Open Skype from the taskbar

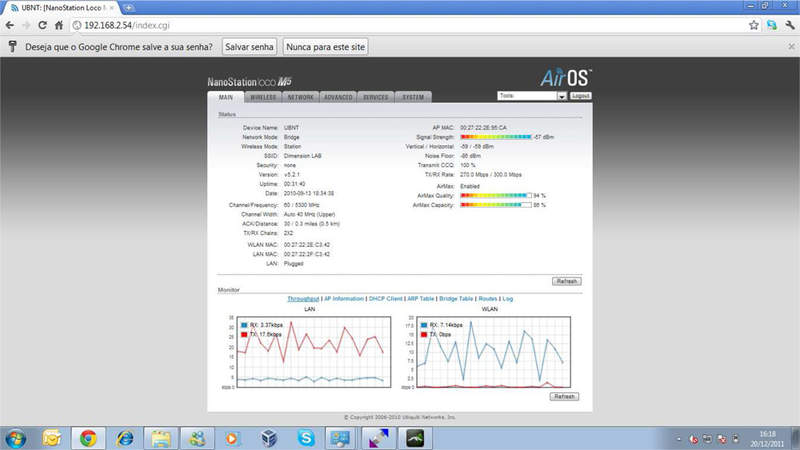coord(306,438)
